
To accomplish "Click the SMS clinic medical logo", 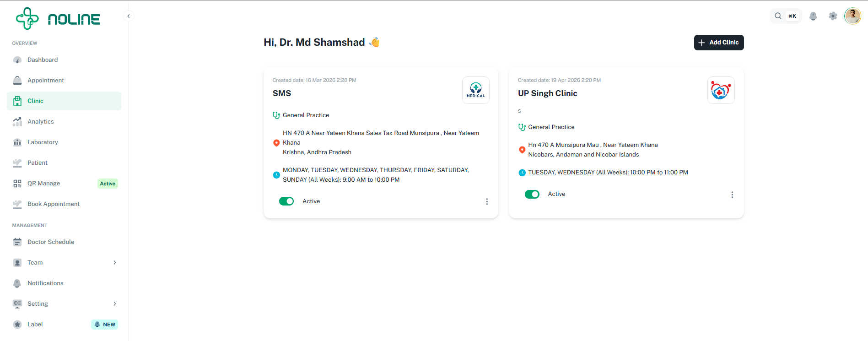I will click(476, 90).
